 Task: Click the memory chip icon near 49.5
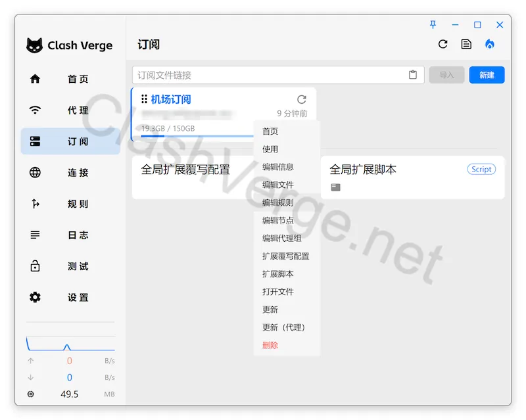30,394
